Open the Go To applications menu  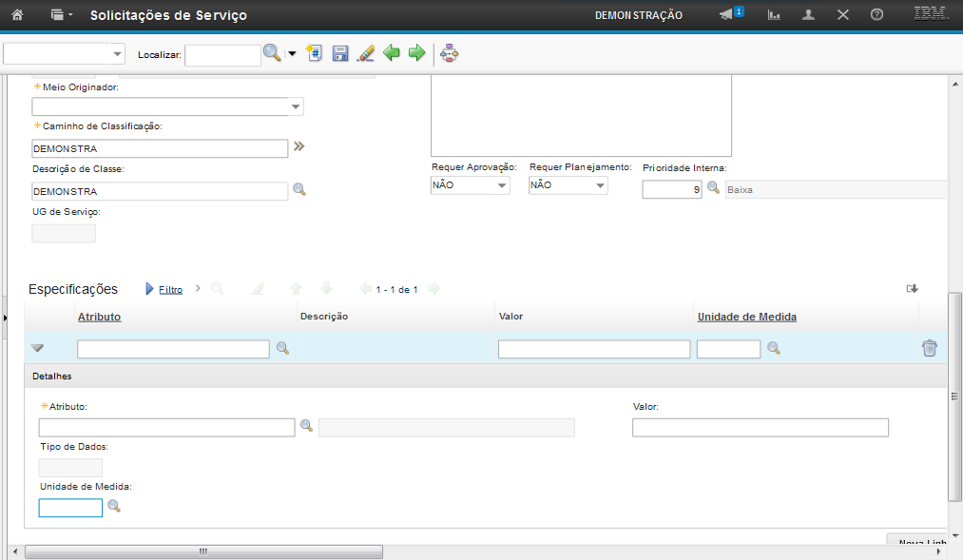(61, 15)
